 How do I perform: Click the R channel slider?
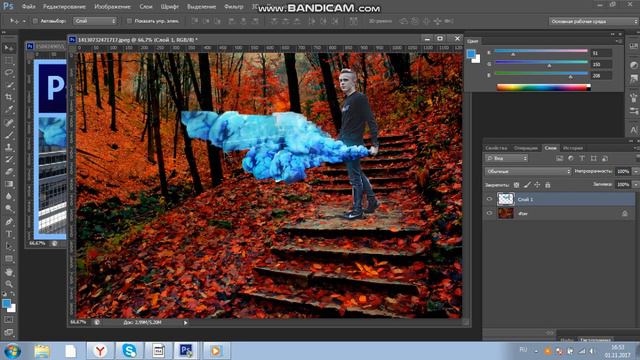click(541, 51)
